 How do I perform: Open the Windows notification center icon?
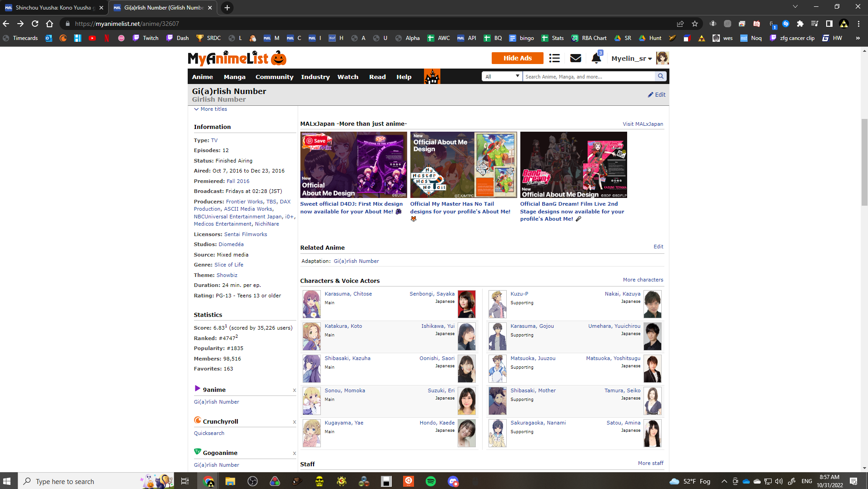853,481
